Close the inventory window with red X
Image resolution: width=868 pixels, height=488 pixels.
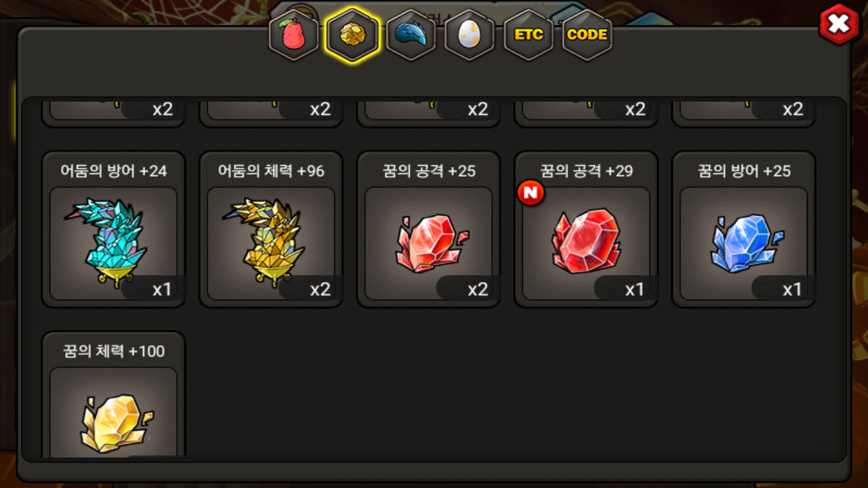coord(839,25)
